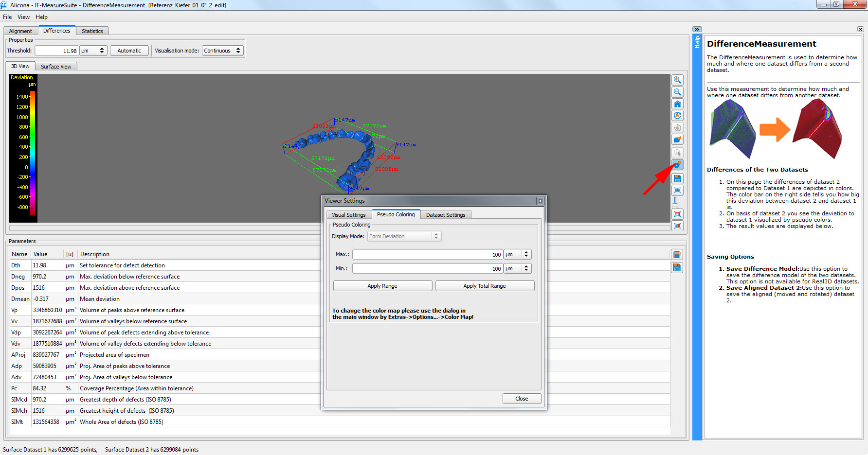Click the parameters table export icon

[677, 254]
